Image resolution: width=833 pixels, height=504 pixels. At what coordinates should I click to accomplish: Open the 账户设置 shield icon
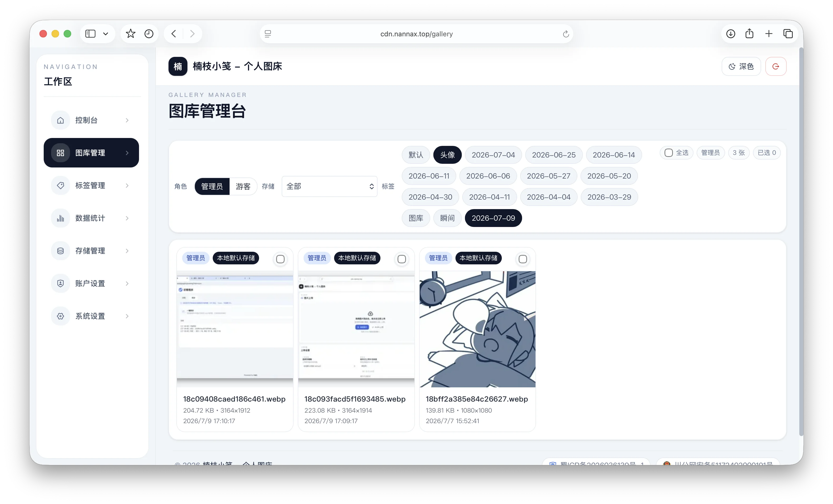tap(61, 283)
